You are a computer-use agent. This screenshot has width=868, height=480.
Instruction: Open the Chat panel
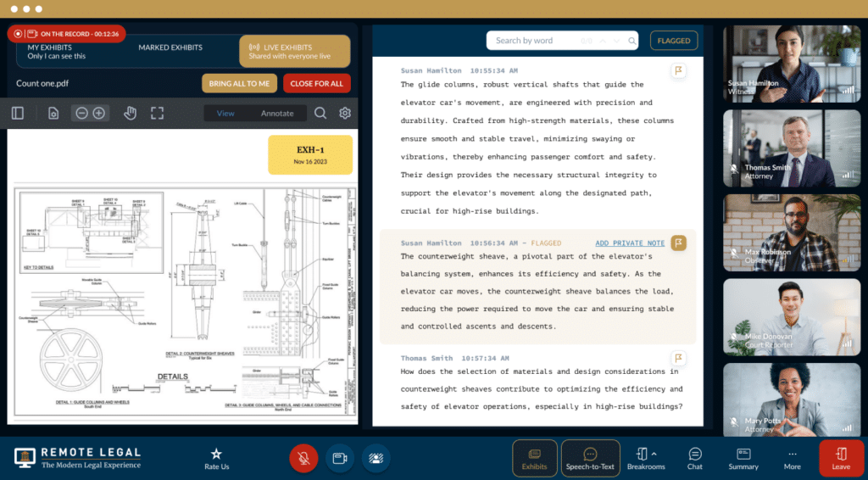tap(695, 459)
